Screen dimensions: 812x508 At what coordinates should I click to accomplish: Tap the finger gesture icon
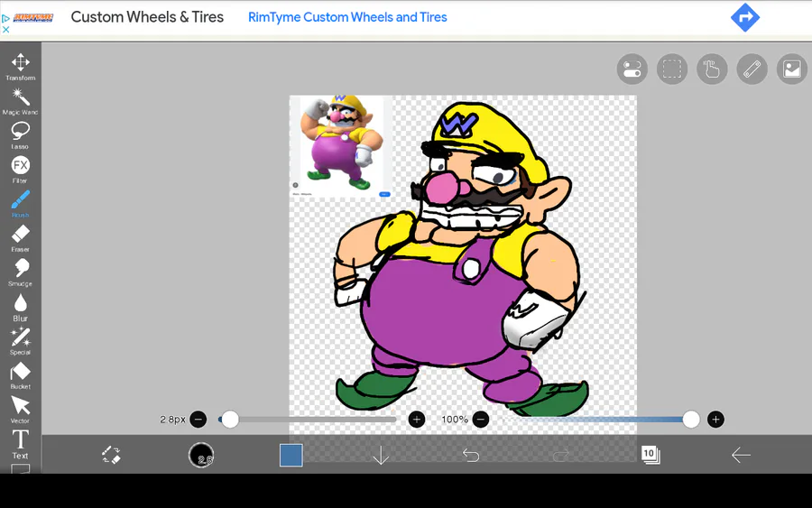712,69
